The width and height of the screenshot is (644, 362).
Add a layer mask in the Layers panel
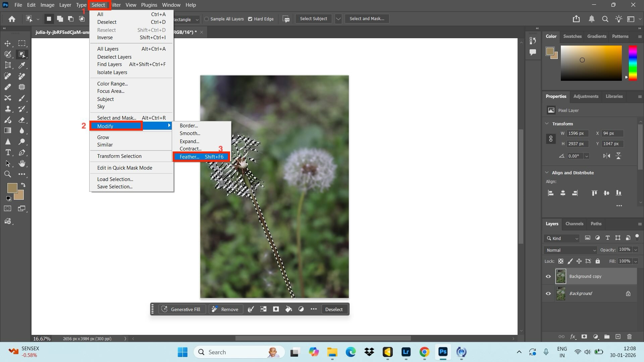(x=584, y=337)
